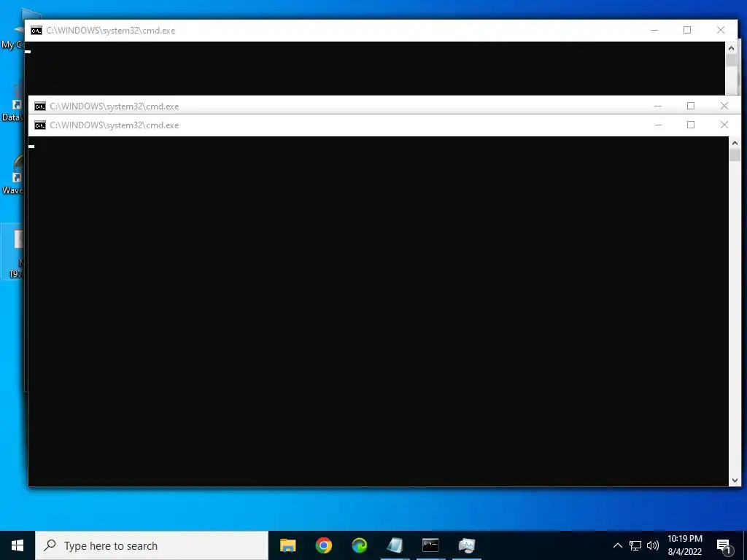
Task: Click the back cmd window's scrollbar thumb
Action: coord(731,61)
